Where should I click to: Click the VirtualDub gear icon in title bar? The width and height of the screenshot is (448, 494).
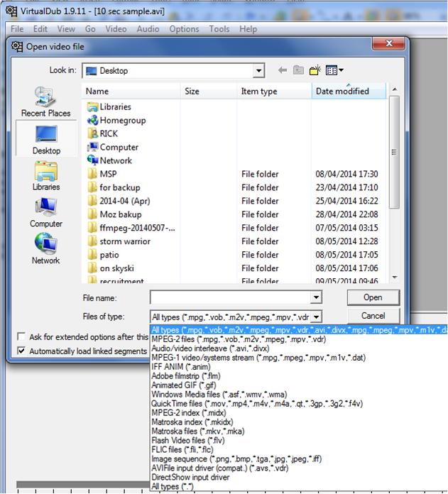[11, 11]
